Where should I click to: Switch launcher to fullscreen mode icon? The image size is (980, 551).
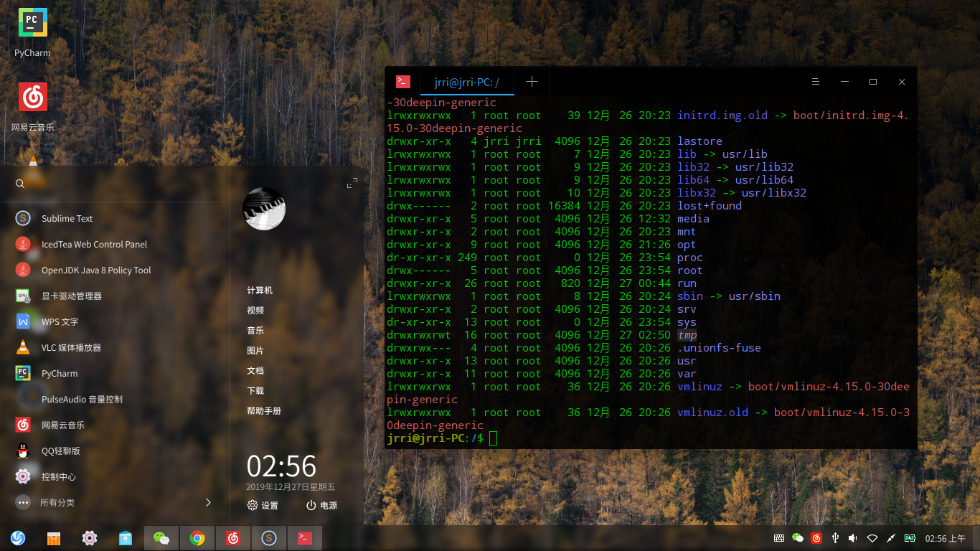[352, 184]
